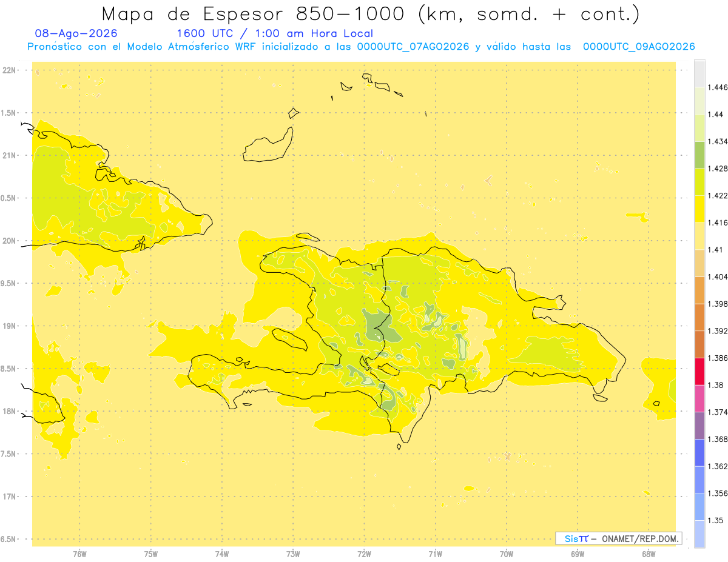Click the 22N latitude label
The height and width of the screenshot is (562, 728).
tap(8, 70)
